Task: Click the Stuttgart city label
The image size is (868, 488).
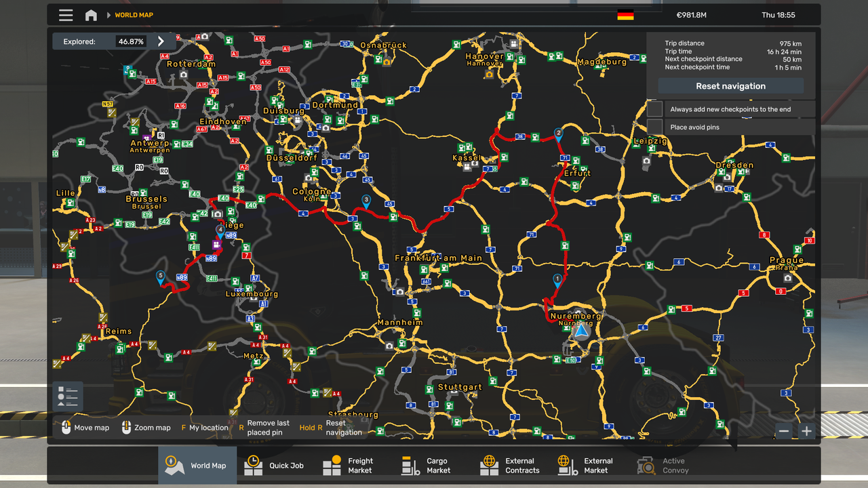Action: (460, 387)
